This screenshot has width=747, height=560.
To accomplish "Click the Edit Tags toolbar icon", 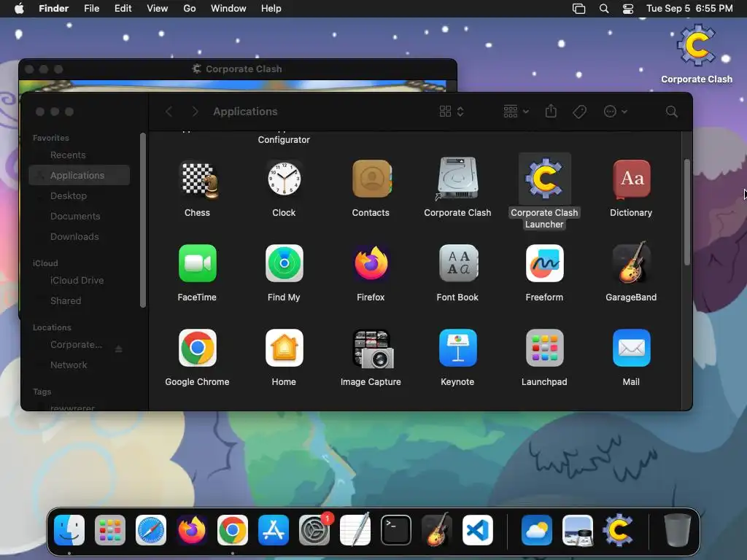I will coord(579,112).
